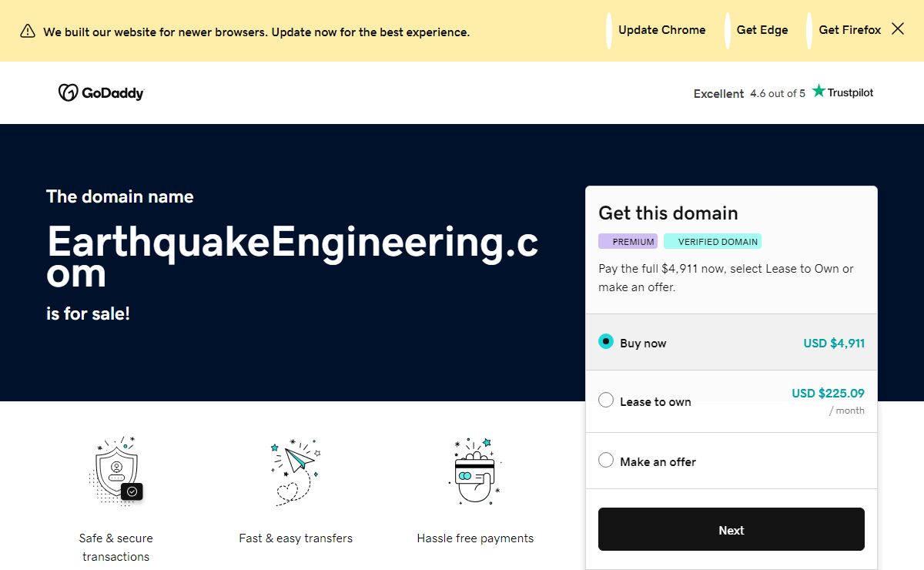Click the Next button
Screen dimensions: 924x570
(731, 529)
